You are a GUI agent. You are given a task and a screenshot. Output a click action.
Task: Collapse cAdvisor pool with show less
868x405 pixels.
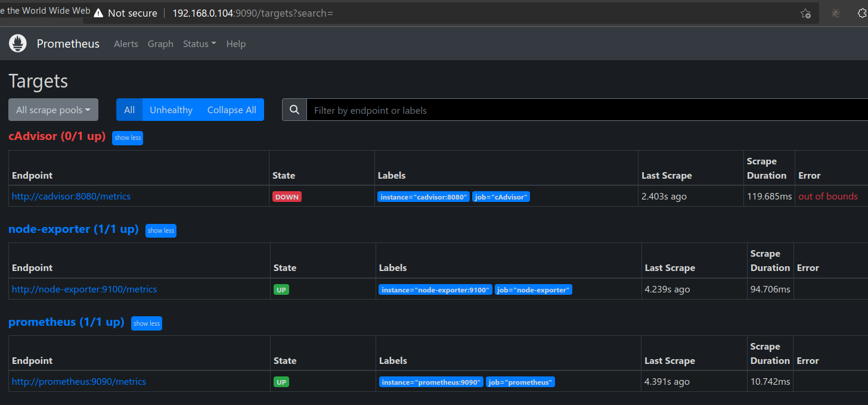point(128,138)
